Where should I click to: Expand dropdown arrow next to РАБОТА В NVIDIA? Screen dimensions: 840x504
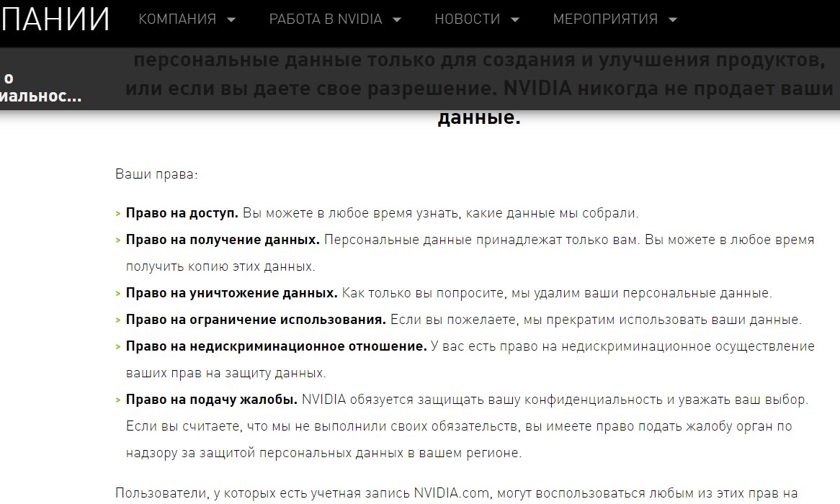(397, 20)
